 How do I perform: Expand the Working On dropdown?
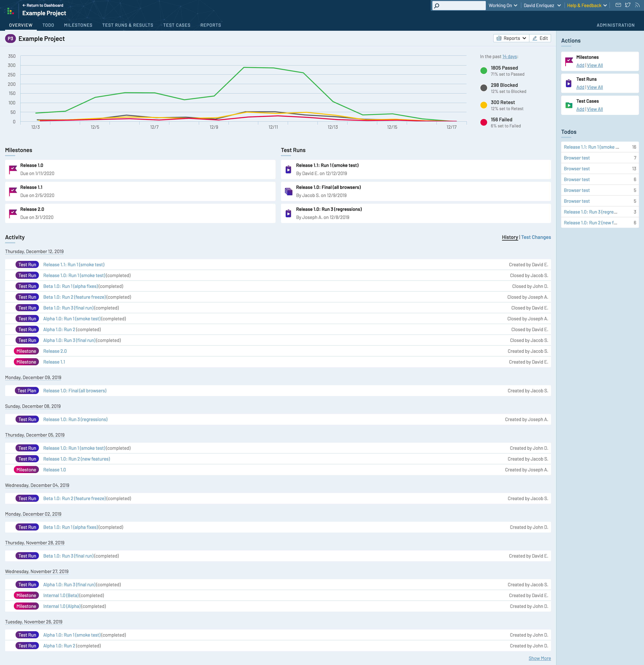[x=503, y=5]
